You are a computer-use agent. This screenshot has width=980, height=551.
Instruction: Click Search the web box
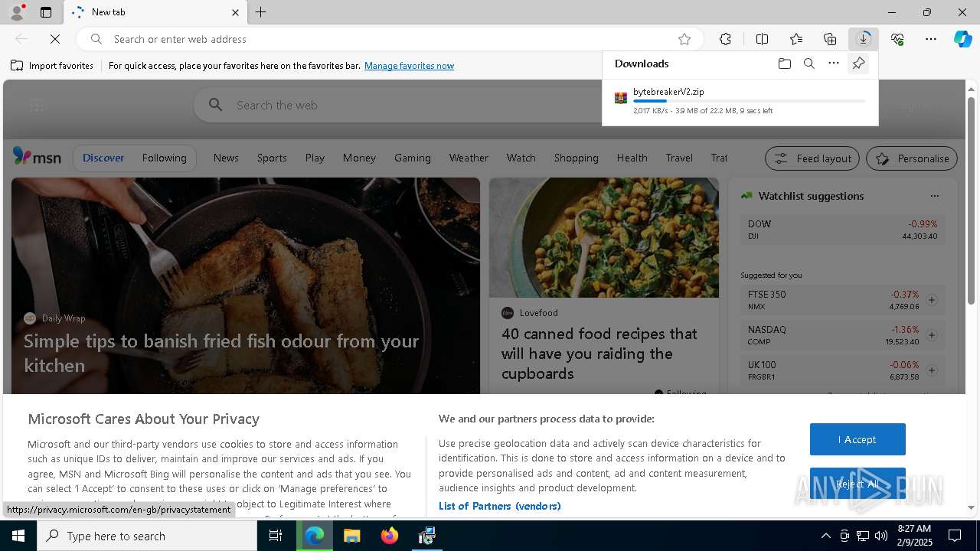pos(398,105)
